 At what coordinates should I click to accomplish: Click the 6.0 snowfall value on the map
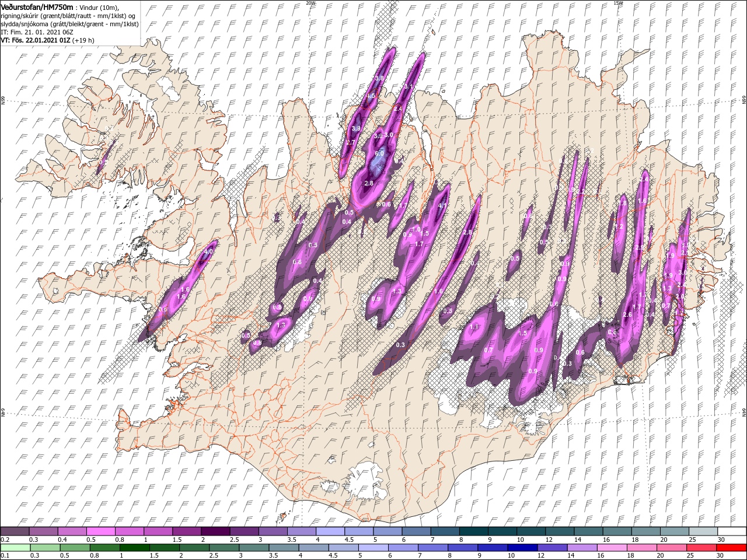click(x=379, y=153)
